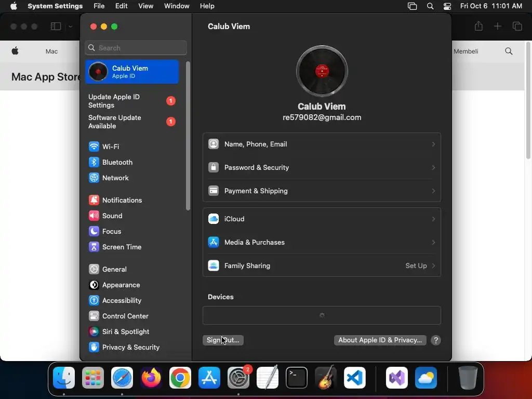Click Mac link in Apple website nav
Screen dimensions: 532x399
(x=51, y=51)
